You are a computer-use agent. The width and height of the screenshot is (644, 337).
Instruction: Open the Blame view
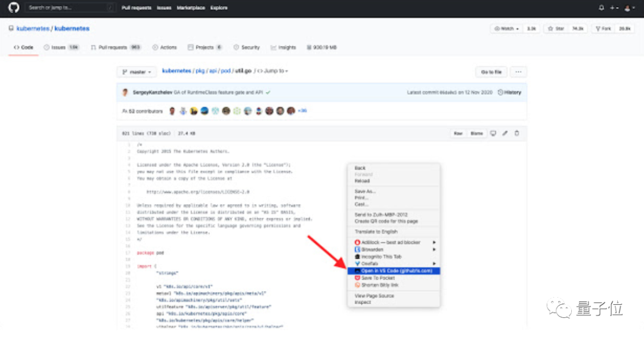pos(476,134)
